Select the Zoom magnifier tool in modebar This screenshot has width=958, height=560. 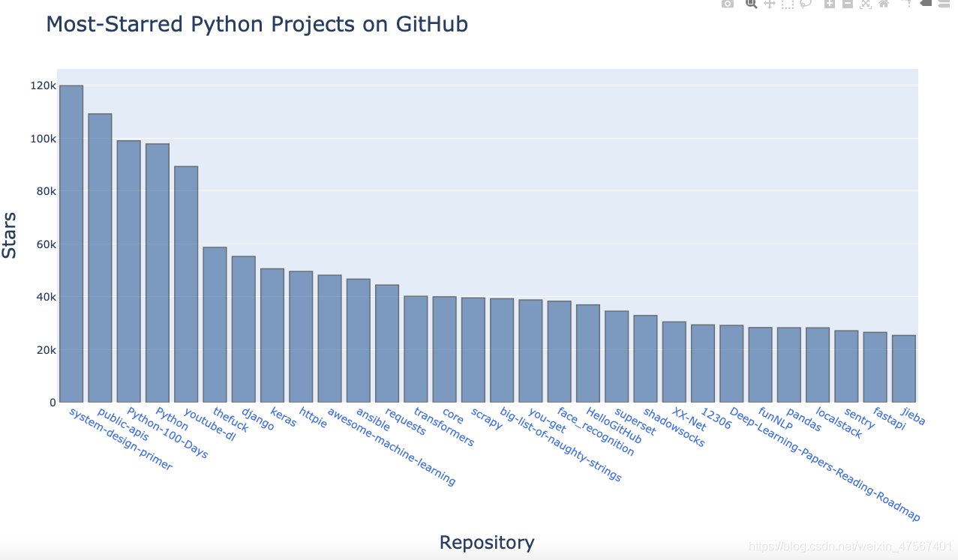(751, 4)
